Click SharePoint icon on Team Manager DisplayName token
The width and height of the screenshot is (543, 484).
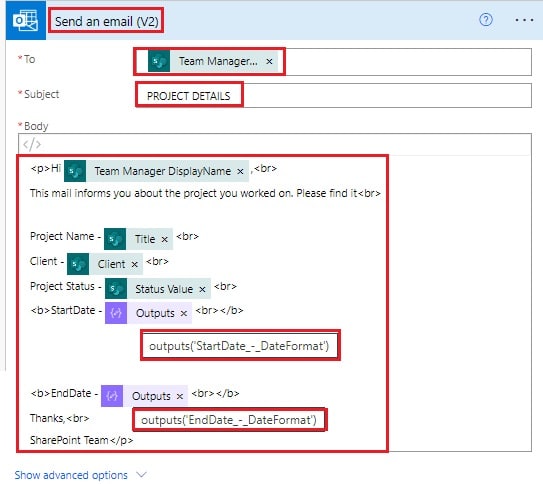pos(75,171)
